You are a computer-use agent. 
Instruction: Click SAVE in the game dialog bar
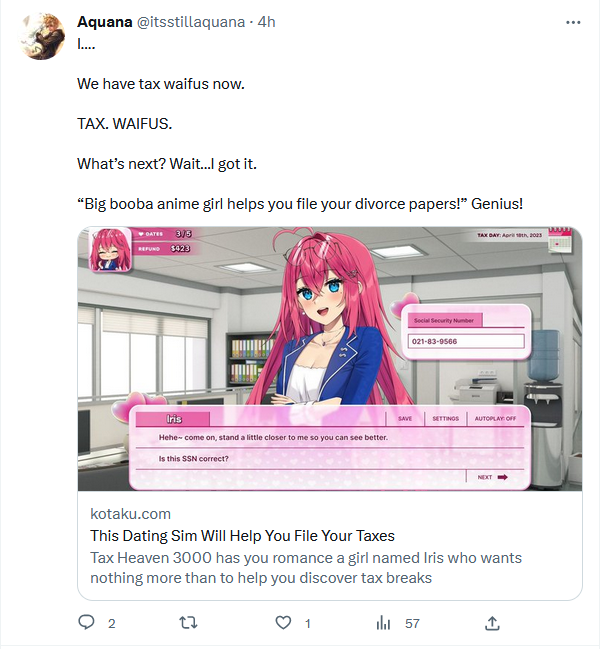click(x=405, y=418)
